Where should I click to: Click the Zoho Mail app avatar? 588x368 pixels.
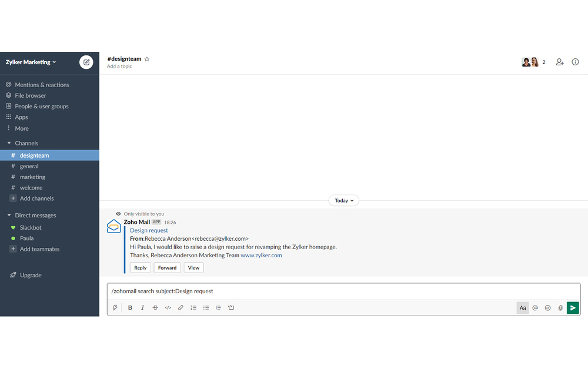tap(113, 227)
